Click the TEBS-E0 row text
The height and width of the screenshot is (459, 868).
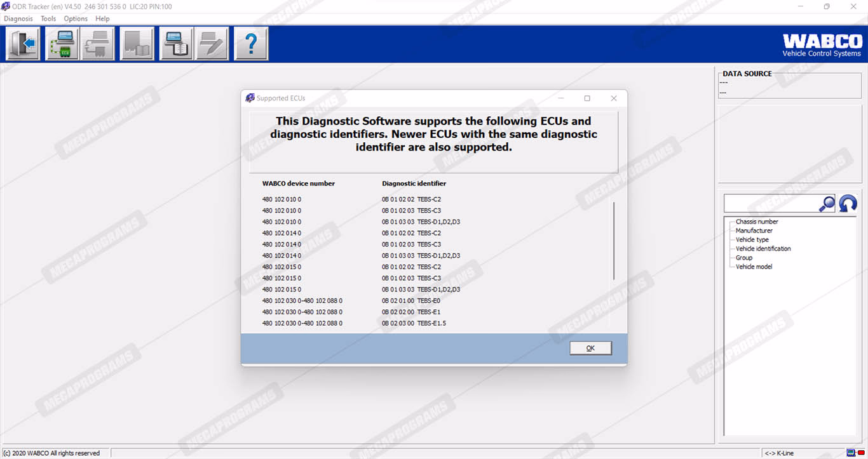coord(429,301)
